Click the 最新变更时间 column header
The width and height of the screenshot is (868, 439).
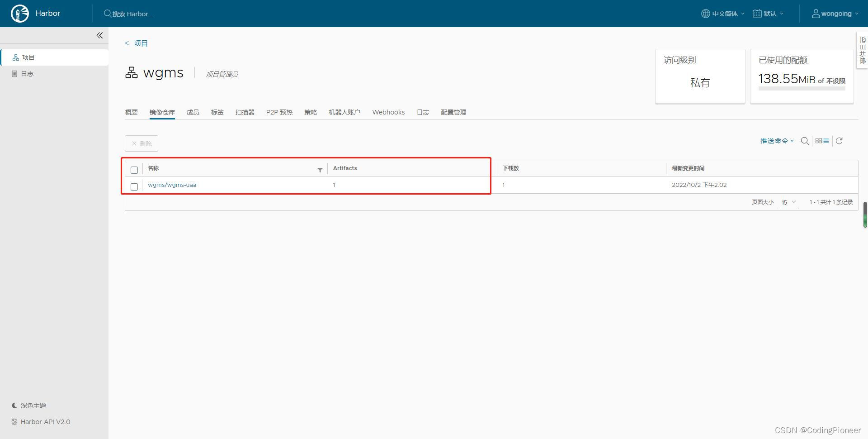688,168
